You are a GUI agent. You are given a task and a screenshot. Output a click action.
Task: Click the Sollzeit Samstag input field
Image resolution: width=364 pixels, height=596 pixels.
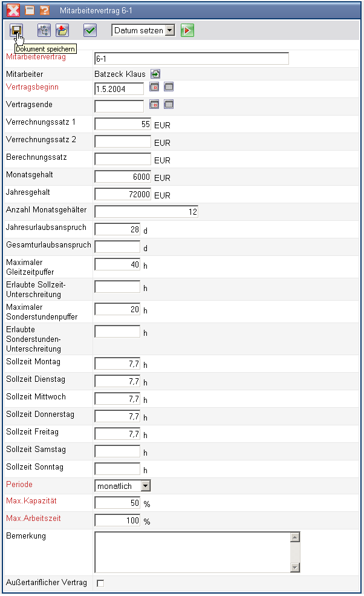tap(117, 451)
